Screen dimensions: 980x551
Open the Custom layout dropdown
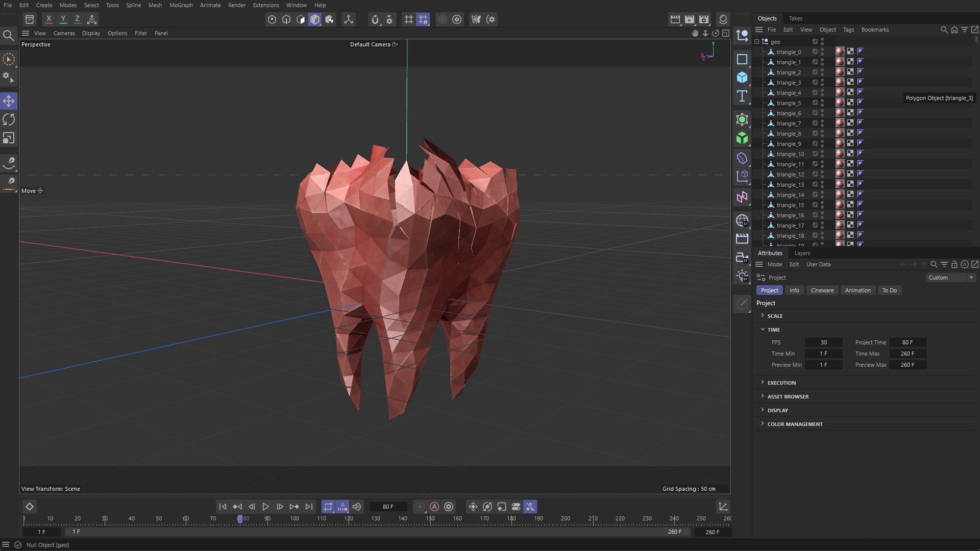[951, 278]
